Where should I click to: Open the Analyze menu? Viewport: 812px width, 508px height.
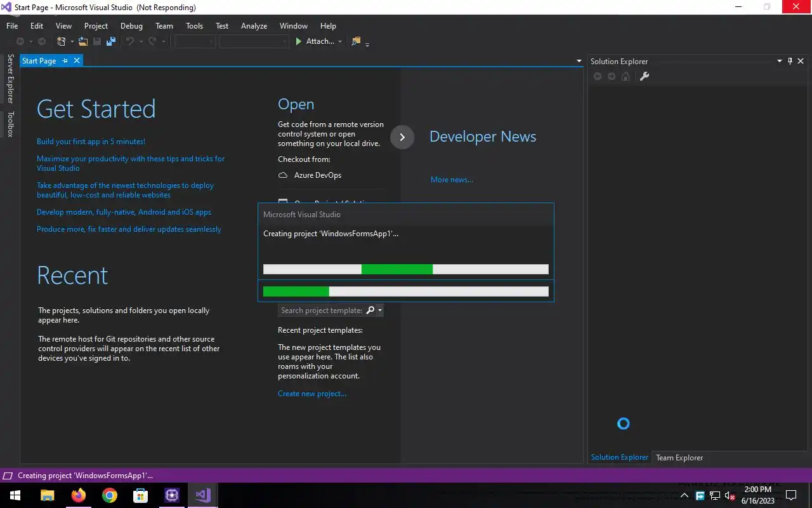pyautogui.click(x=254, y=26)
